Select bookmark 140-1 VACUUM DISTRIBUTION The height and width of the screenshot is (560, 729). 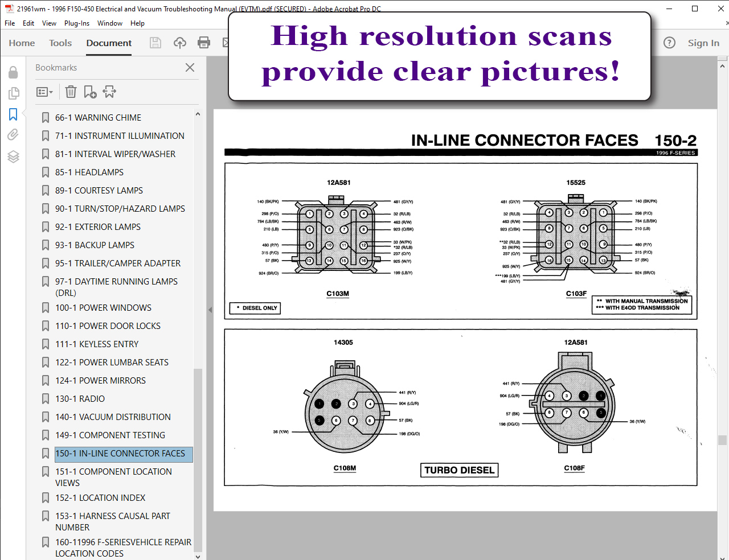[x=113, y=417]
